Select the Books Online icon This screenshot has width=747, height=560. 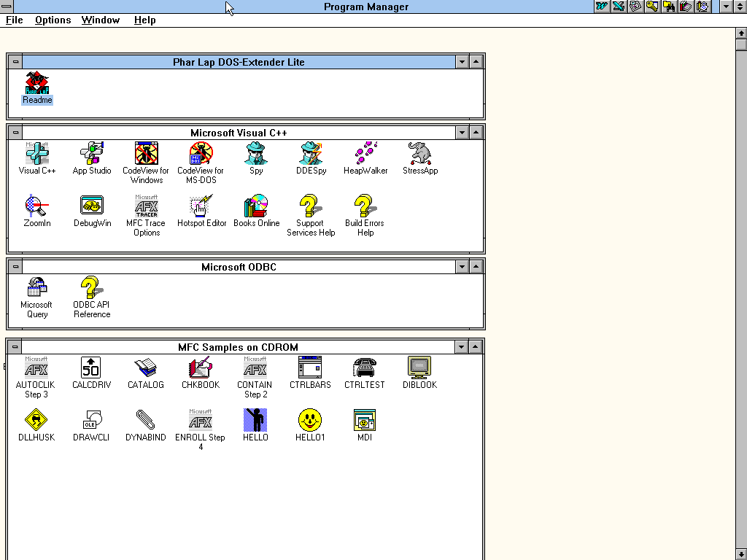pyautogui.click(x=256, y=205)
